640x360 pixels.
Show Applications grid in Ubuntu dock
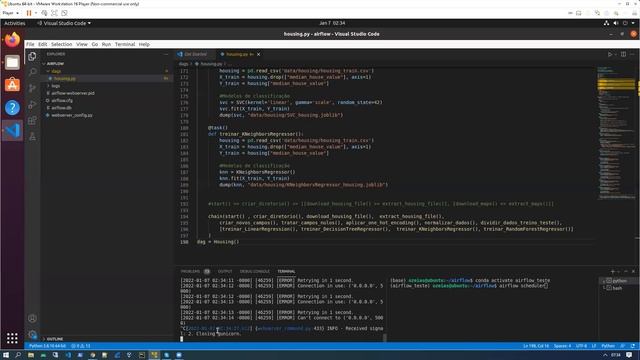pyautogui.click(x=12, y=338)
